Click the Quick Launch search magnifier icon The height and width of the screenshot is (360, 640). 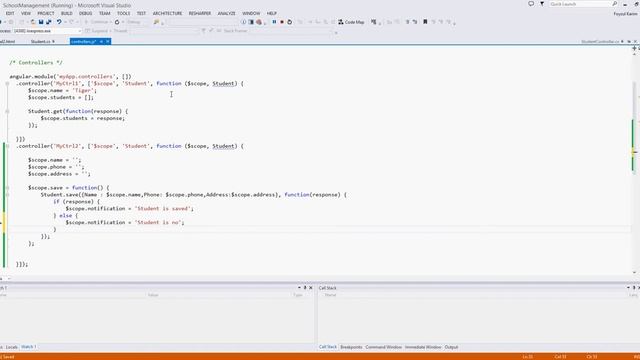[615, 4]
